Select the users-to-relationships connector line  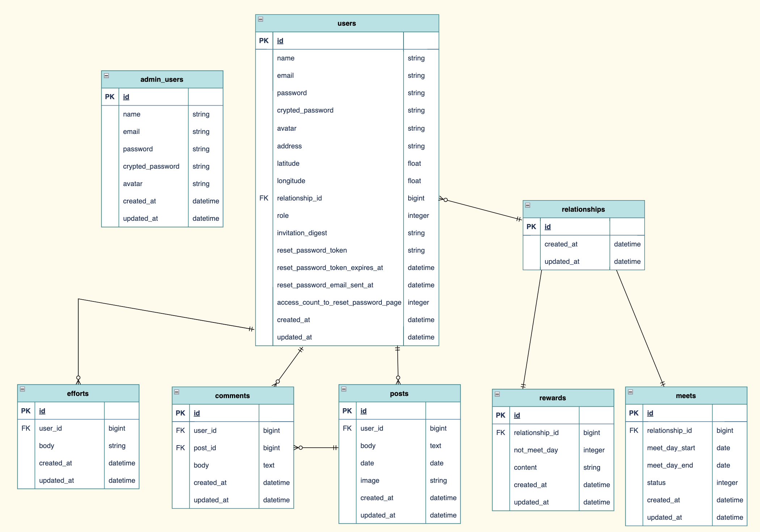click(481, 209)
